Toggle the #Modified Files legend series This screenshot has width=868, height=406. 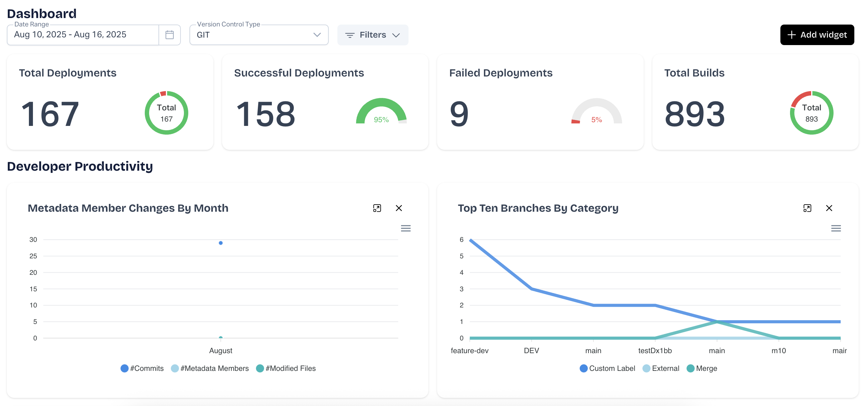[286, 368]
